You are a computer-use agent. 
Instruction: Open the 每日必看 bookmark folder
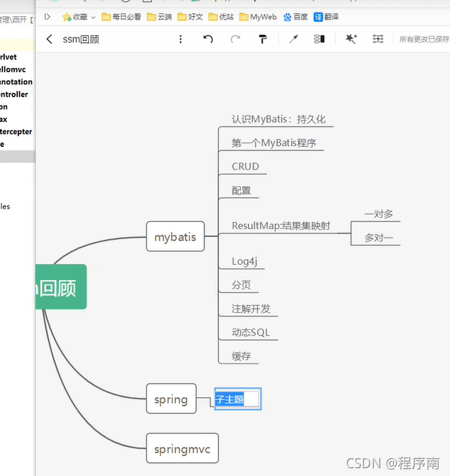[121, 17]
